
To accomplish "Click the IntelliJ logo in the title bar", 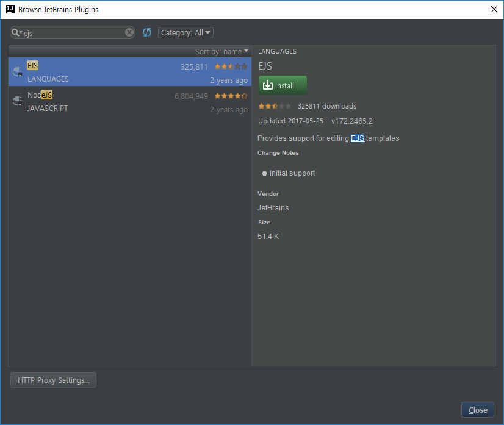I will [x=10, y=9].
